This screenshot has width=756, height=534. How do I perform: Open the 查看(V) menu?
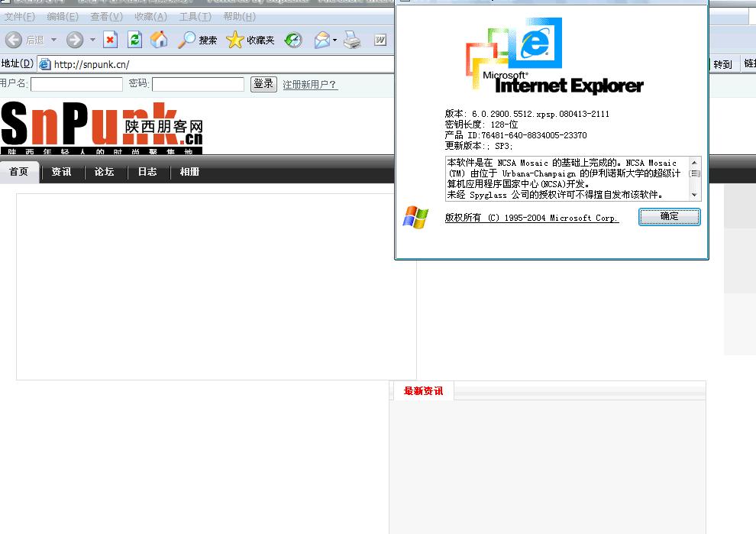[107, 16]
